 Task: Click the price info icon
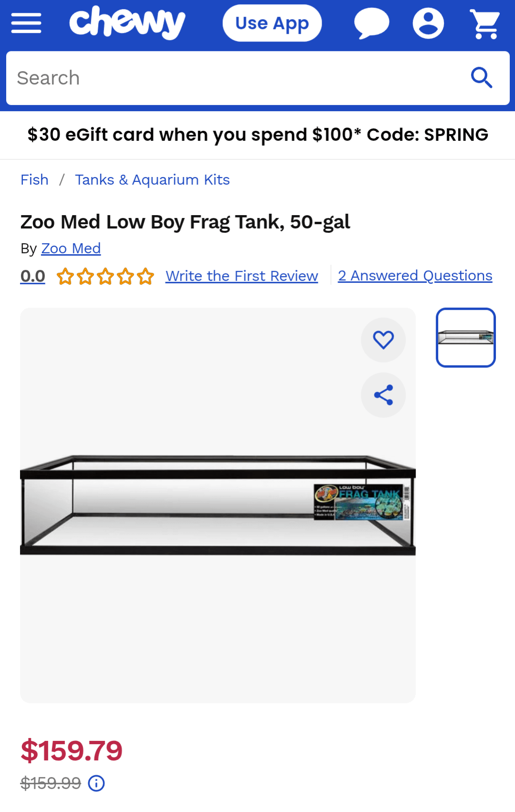(96, 783)
